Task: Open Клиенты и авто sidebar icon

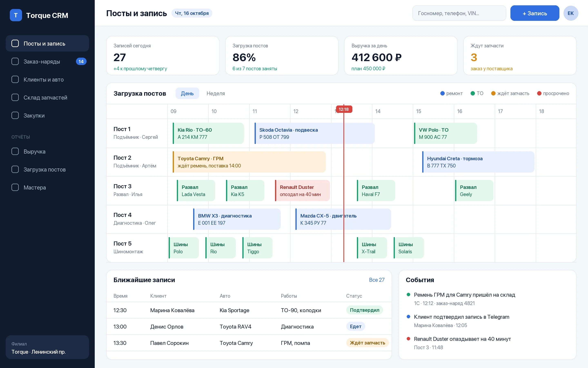Action: point(15,80)
